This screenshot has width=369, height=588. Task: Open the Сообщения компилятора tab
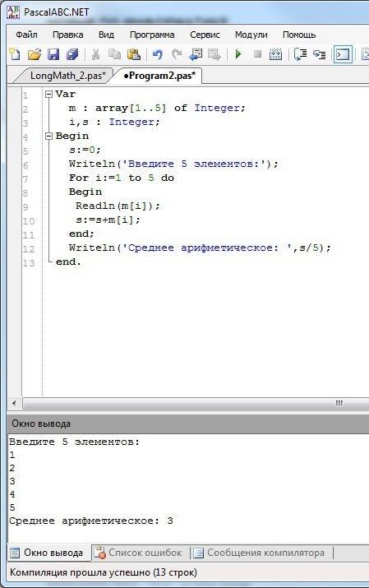(x=261, y=553)
